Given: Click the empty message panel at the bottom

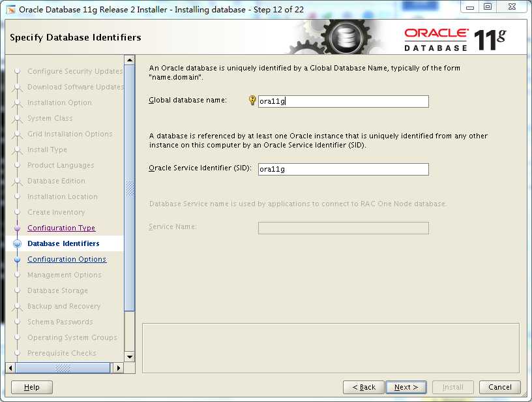Looking at the screenshot, I should [331, 348].
